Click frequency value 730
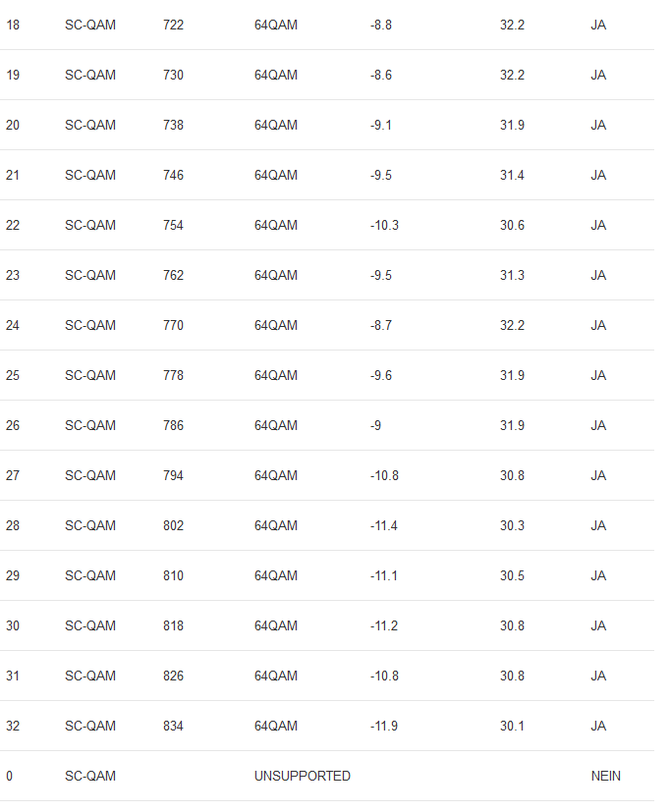 pyautogui.click(x=173, y=75)
